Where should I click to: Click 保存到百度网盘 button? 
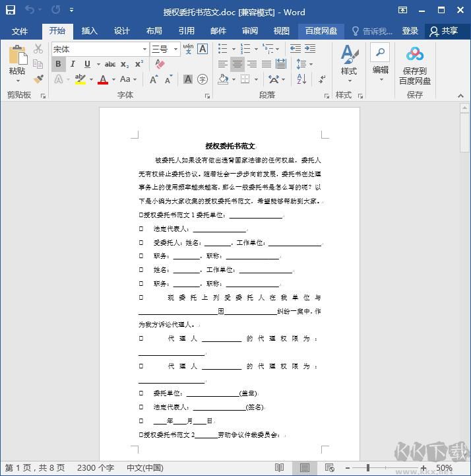(415, 65)
